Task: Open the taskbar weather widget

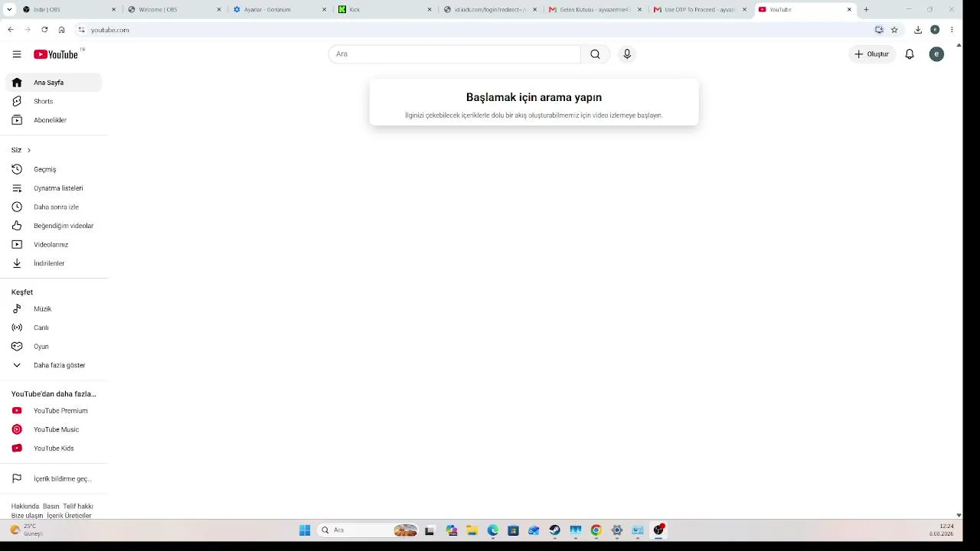Action: click(x=27, y=530)
